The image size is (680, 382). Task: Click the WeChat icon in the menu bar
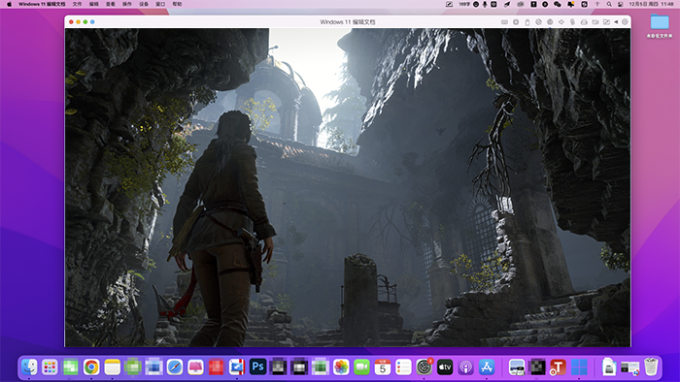[x=557, y=4]
